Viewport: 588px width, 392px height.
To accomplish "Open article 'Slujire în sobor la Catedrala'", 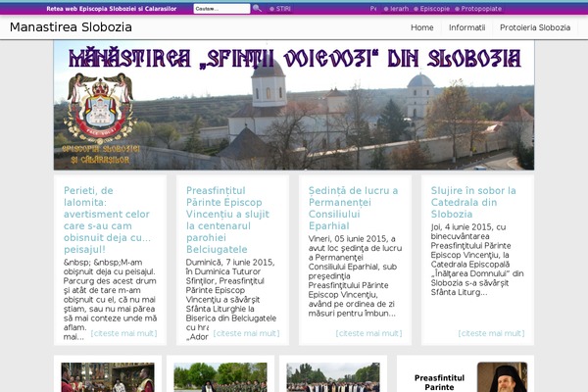I will coord(473,202).
